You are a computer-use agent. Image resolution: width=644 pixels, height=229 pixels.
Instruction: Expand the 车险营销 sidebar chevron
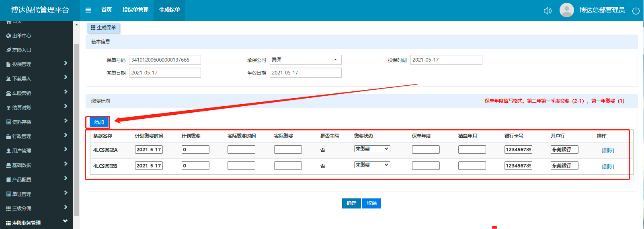pos(66,92)
